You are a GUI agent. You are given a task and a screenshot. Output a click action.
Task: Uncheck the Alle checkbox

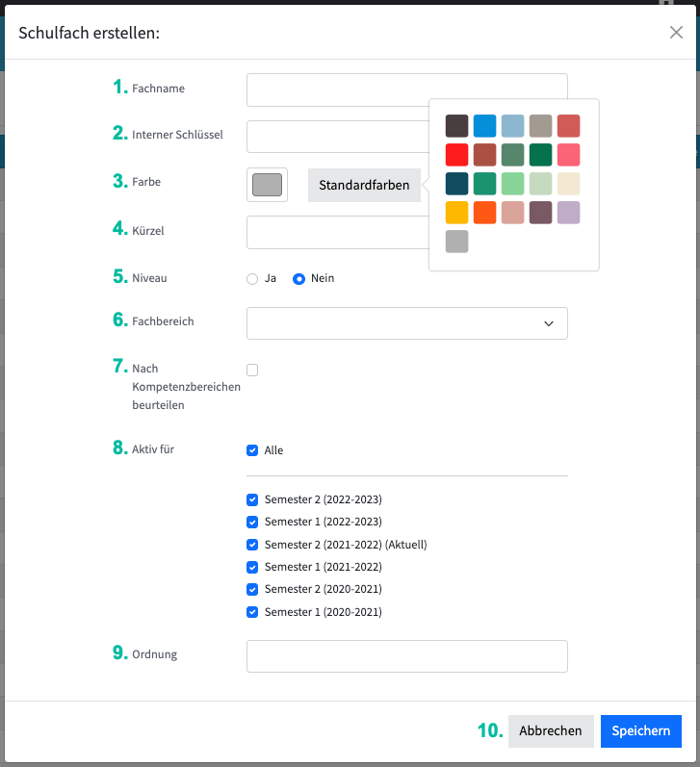(252, 450)
